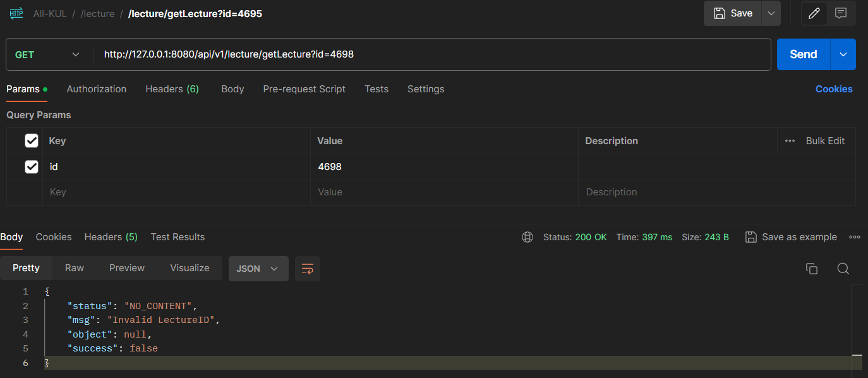Screen dimensions: 868x378
Task: Open the Pre-request Script tab
Action: [304, 89]
